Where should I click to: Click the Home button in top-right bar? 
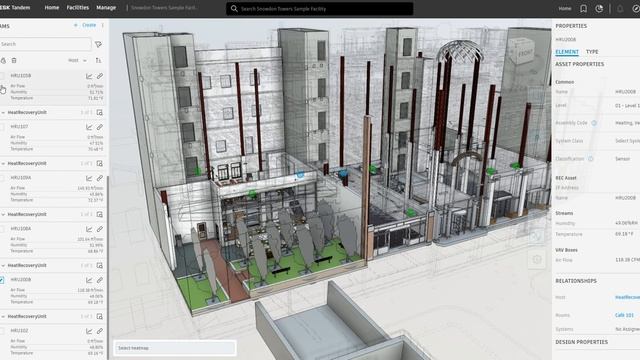565,9
